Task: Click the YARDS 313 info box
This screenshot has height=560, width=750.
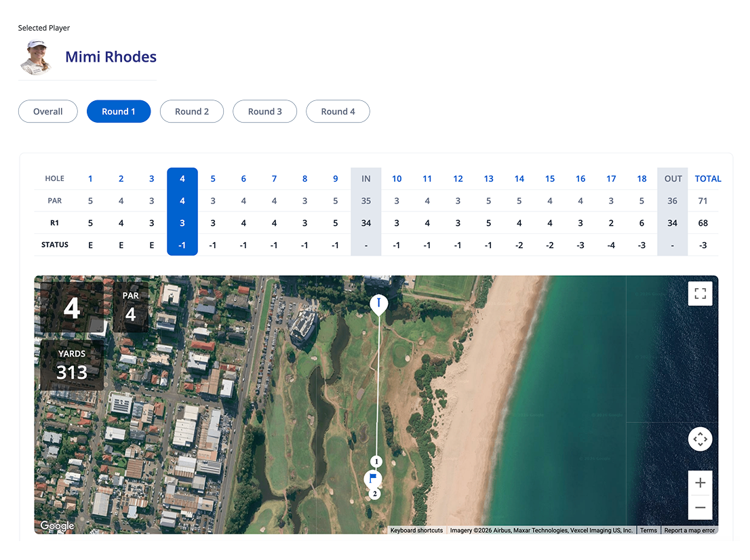Action: 72,365
